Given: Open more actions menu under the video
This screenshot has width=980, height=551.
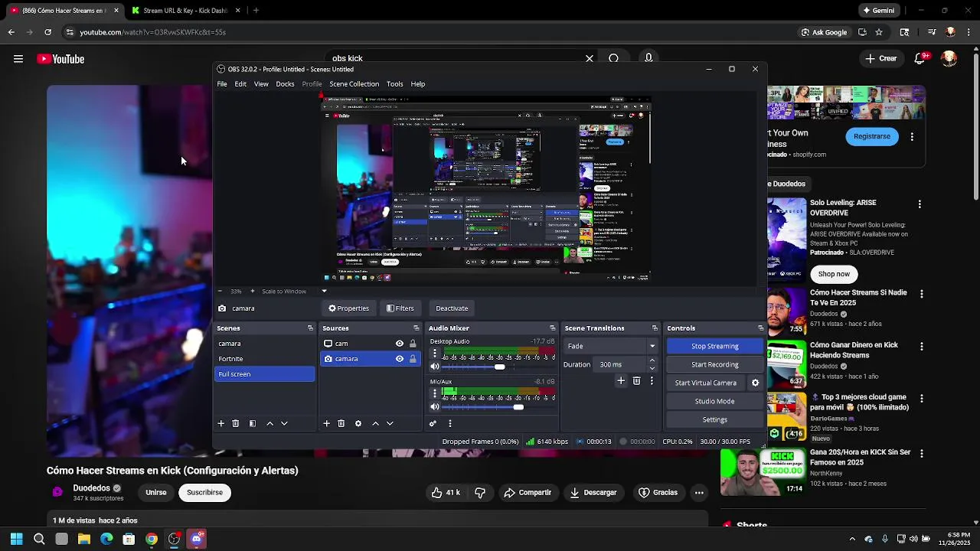Looking at the screenshot, I should pyautogui.click(x=699, y=493).
